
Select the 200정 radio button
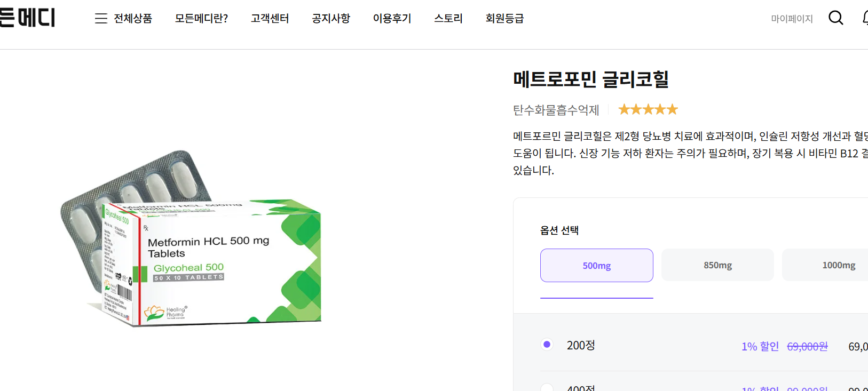[547, 345]
